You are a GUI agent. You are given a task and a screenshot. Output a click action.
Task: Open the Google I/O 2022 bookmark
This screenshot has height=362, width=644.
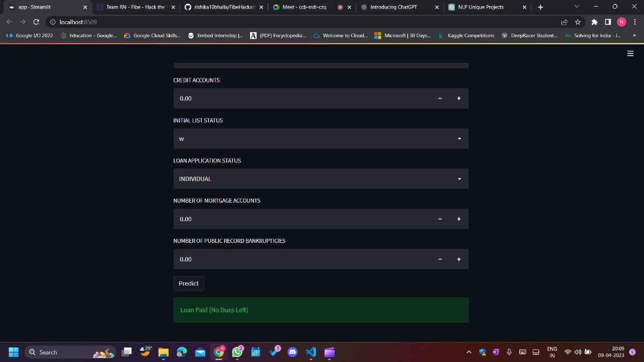coord(30,36)
